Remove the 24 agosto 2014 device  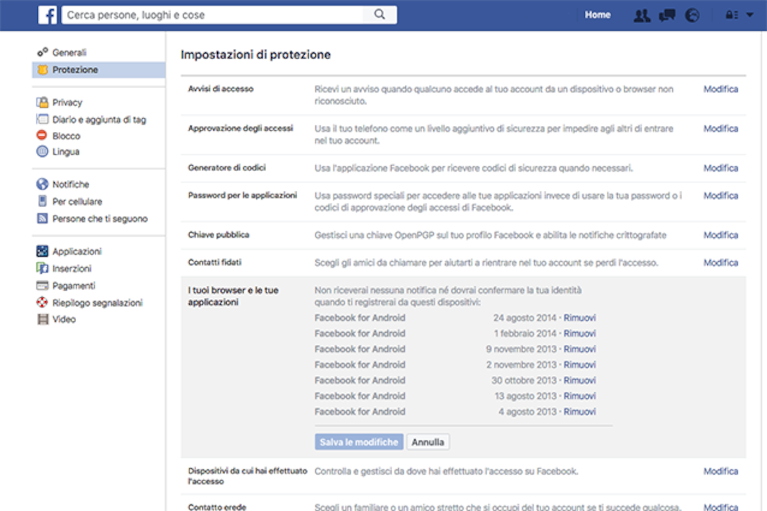580,318
